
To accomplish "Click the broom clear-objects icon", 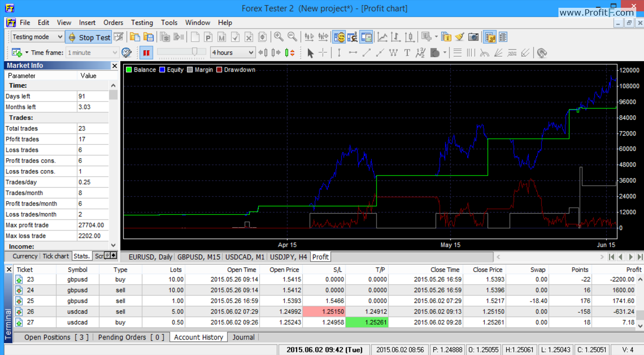I will coord(459,37).
